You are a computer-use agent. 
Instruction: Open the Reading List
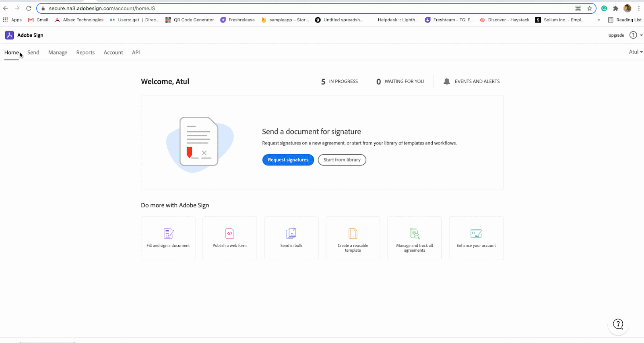click(x=625, y=20)
